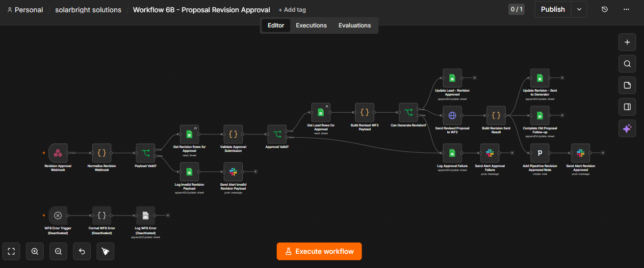The height and width of the screenshot is (268, 644).
Task: Open the solarbright solutions project breadcrumb
Action: tap(88, 10)
